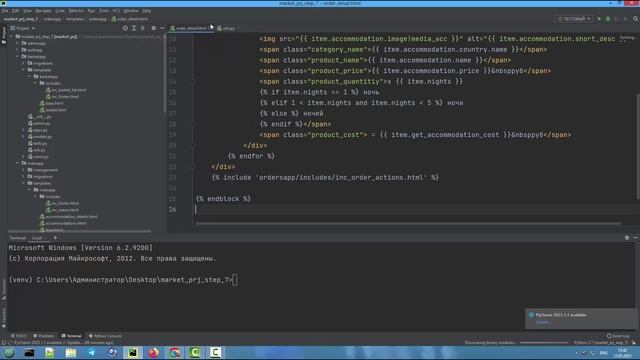Open the Refactor menu
The height and width of the screenshot is (360, 640).
[76, 11]
